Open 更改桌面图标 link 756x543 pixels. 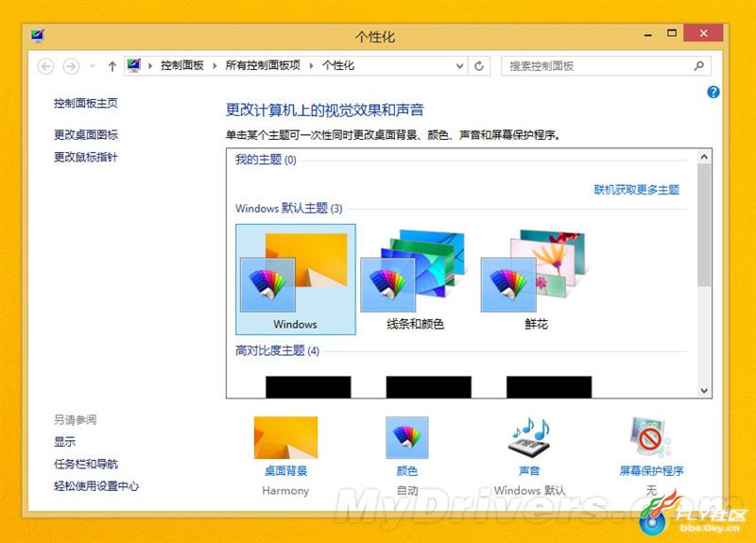pyautogui.click(x=86, y=135)
